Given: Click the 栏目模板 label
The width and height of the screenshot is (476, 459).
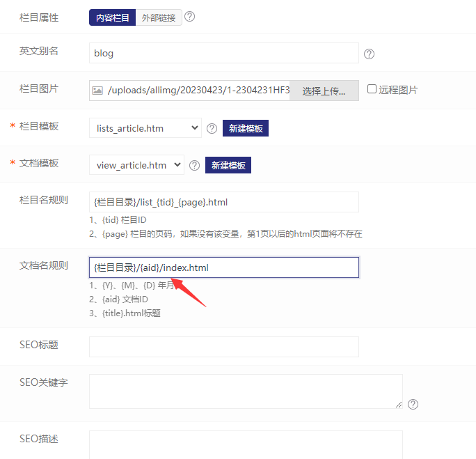Looking at the screenshot, I should tap(39, 126).
